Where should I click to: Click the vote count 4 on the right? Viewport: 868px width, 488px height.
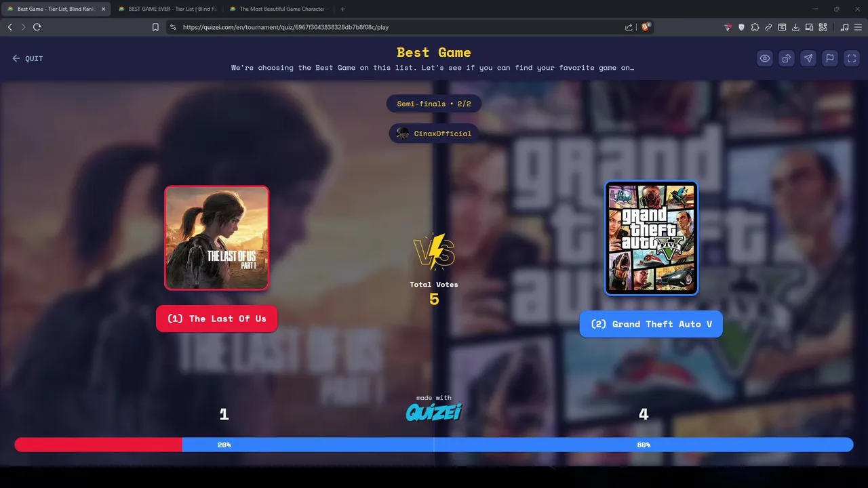coord(644,414)
